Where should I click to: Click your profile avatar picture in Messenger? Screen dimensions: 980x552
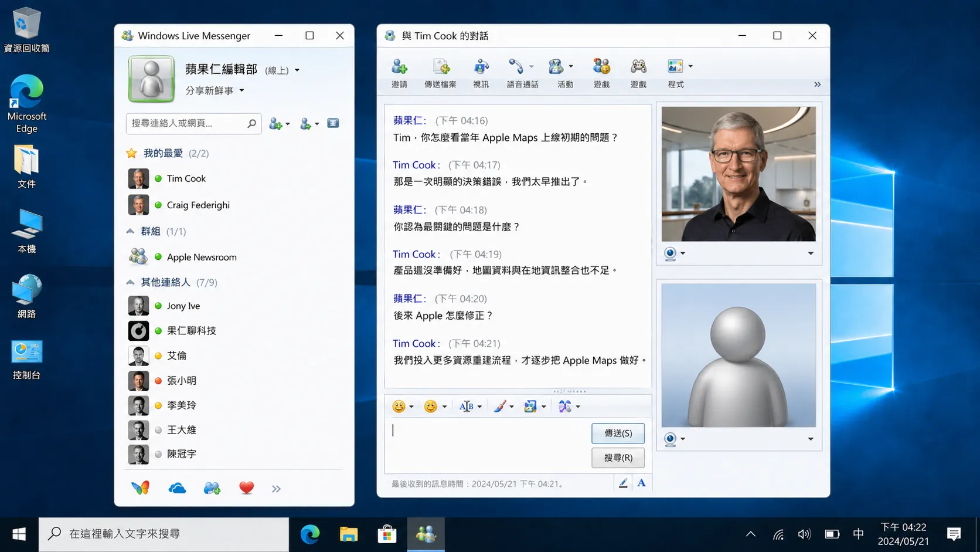(151, 79)
